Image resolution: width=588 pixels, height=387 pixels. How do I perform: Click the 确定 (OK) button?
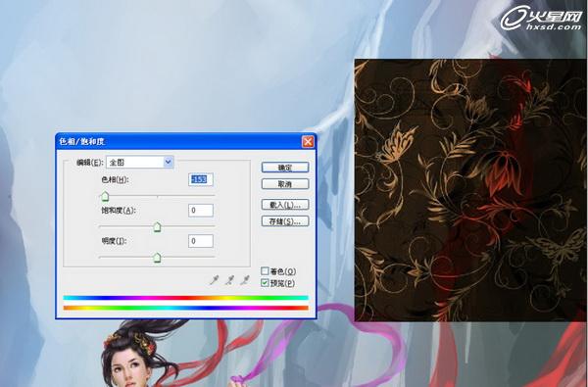[285, 168]
